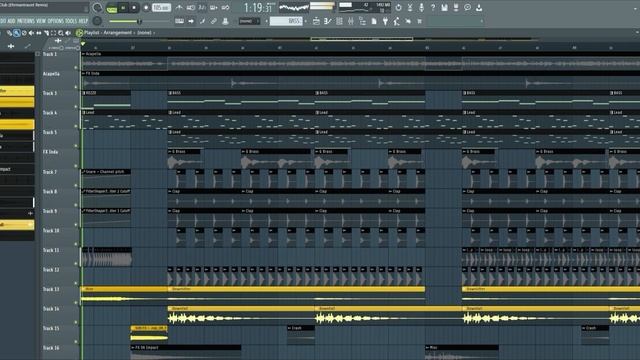Select the playlist Slice tool
This screenshot has width=640, height=360.
[x=46, y=33]
